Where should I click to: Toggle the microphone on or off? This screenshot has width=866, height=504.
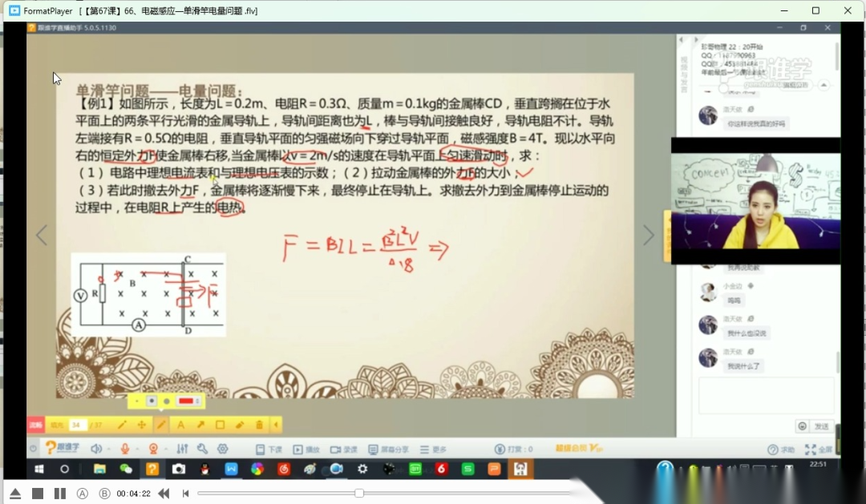(x=124, y=449)
